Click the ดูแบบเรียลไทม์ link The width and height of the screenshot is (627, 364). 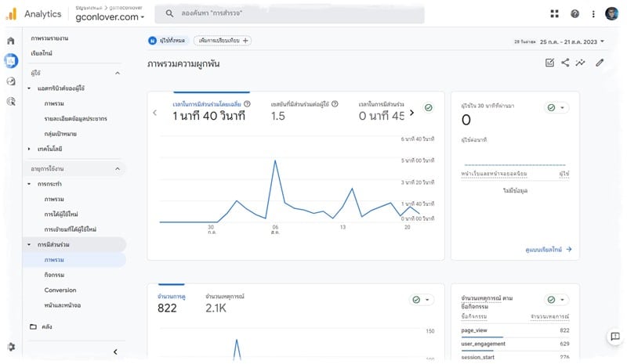tap(548, 250)
